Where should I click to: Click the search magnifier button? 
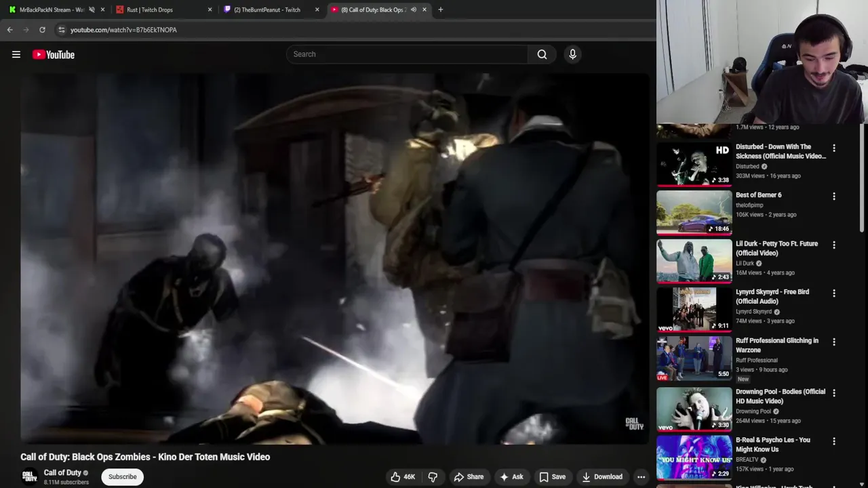point(542,54)
